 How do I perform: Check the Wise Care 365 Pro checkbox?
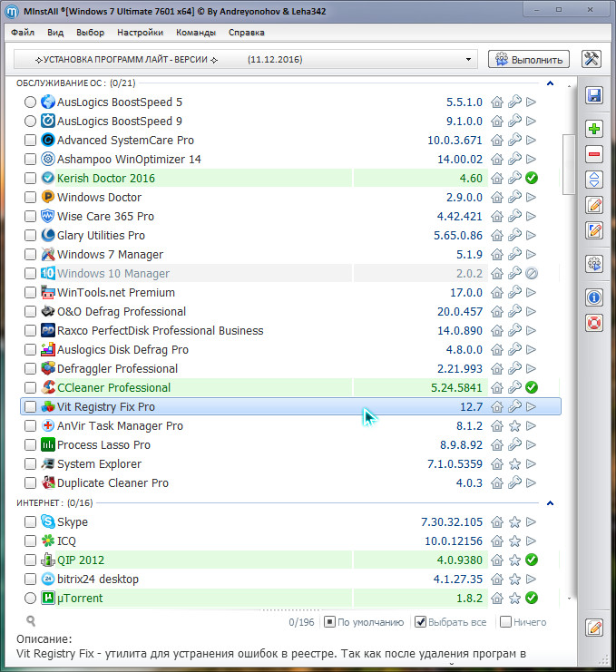point(30,217)
